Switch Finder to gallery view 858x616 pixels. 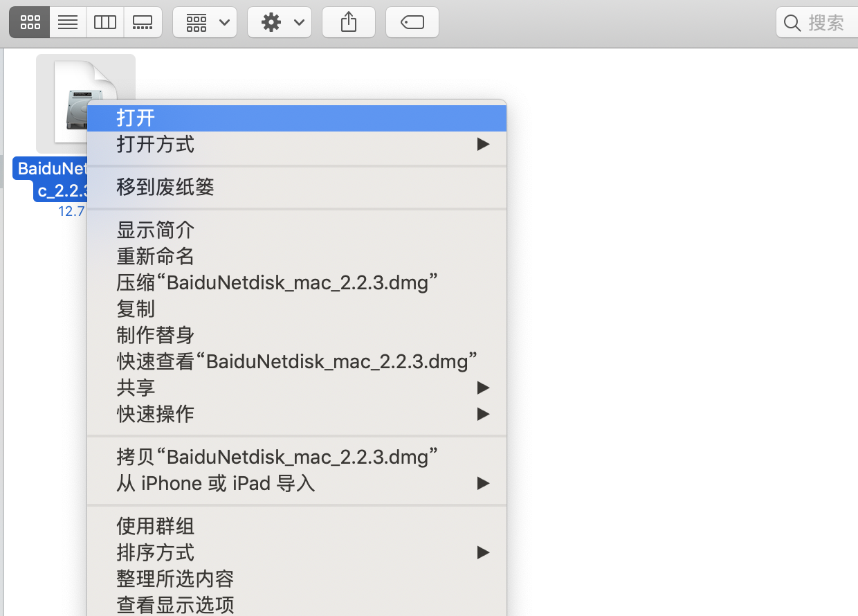pyautogui.click(x=143, y=22)
